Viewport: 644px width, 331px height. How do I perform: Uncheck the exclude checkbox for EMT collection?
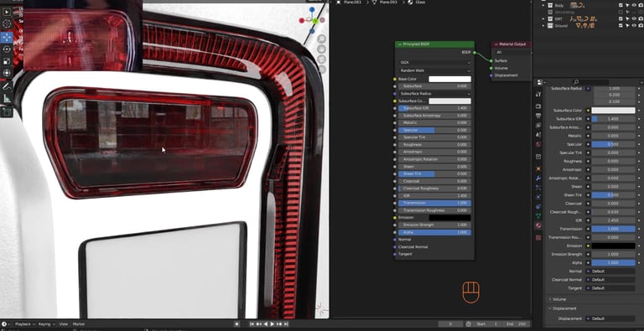pos(621,18)
